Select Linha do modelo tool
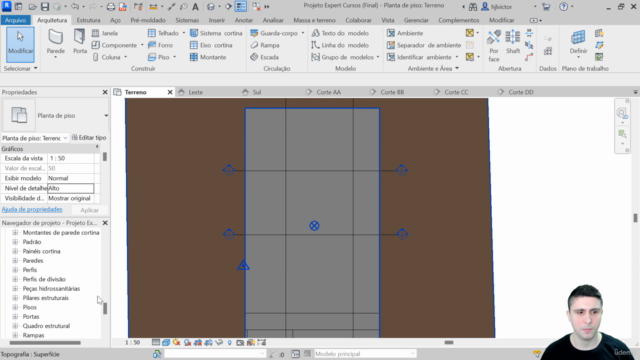This screenshot has width=640, height=360. pos(340,45)
